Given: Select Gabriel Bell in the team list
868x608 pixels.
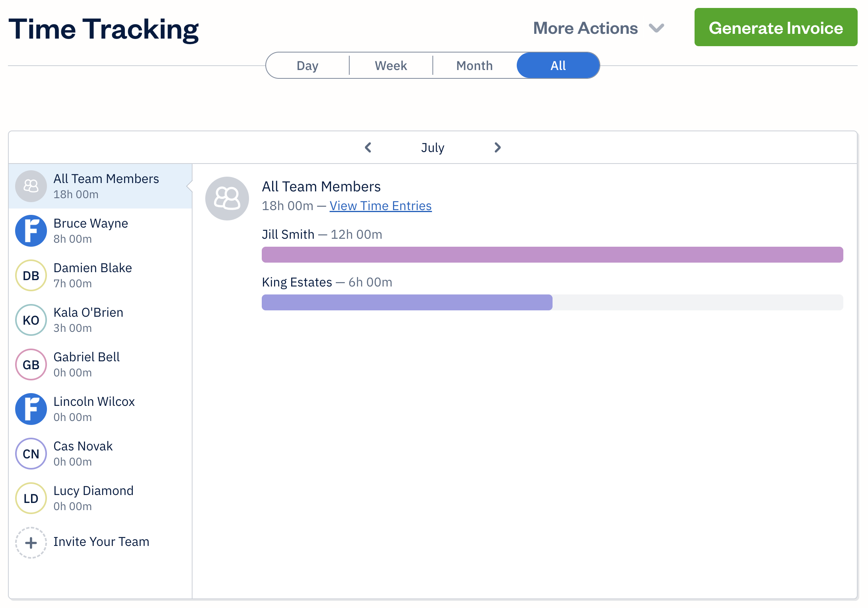Looking at the screenshot, I should (x=100, y=364).
